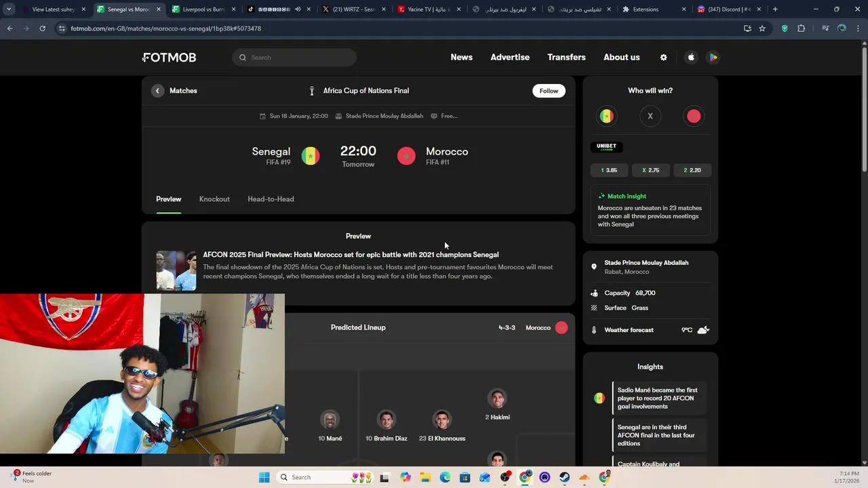868x488 pixels.
Task: Open player 23 El Khannouss in lineup
Action: pos(442,426)
